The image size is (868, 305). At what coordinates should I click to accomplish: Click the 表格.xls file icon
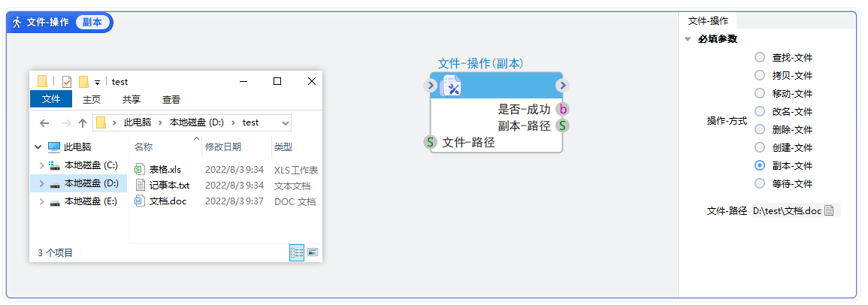tap(140, 169)
